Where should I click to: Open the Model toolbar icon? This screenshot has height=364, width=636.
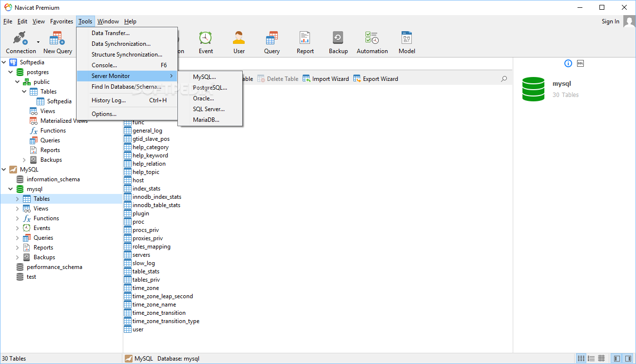pos(407,42)
